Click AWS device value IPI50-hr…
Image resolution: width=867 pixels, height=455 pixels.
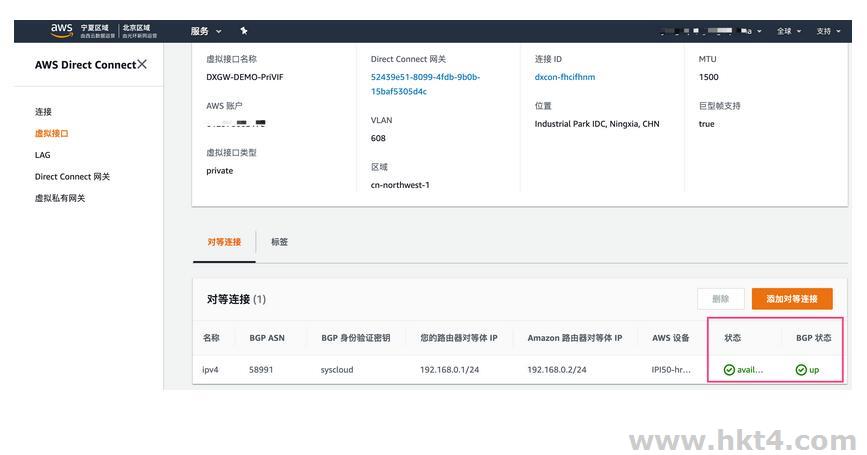[x=671, y=370]
